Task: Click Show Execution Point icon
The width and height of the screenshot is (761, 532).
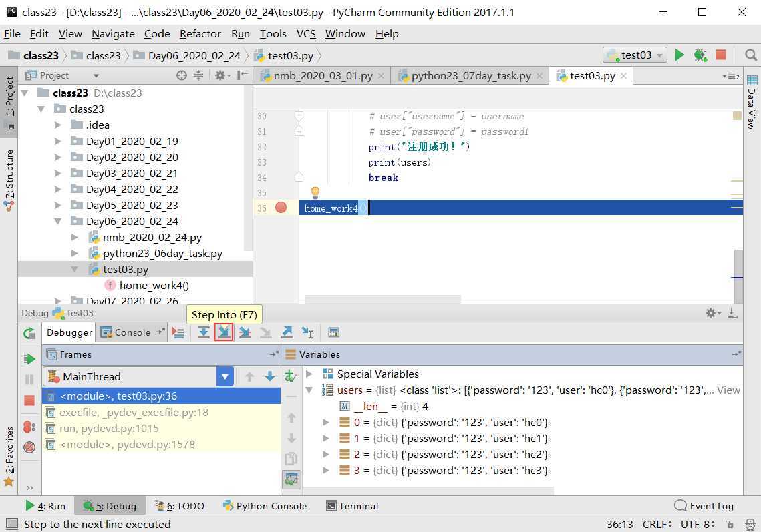Action: [178, 332]
